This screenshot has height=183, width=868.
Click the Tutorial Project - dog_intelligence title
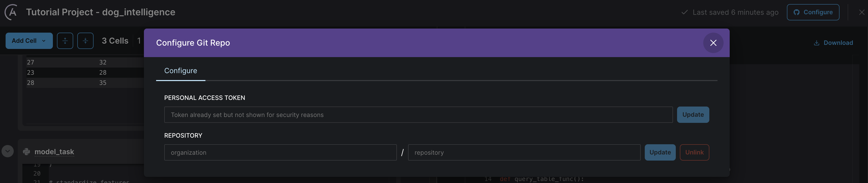[x=100, y=12]
